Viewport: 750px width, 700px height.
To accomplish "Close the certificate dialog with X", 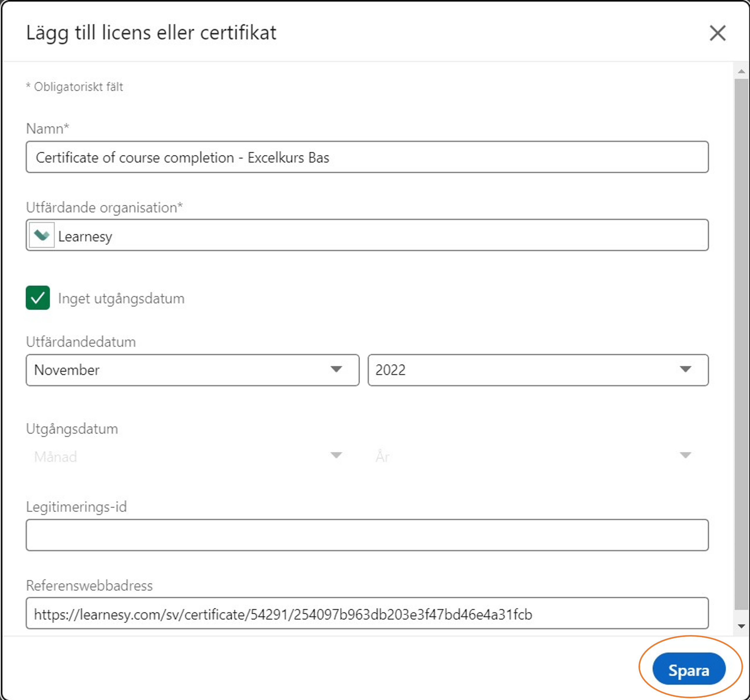I will coord(717,33).
